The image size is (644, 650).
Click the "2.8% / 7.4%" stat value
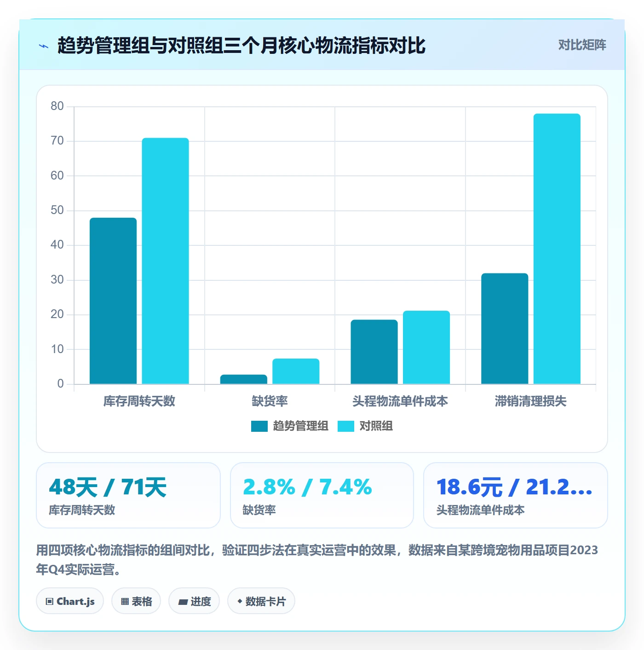pyautogui.click(x=307, y=487)
